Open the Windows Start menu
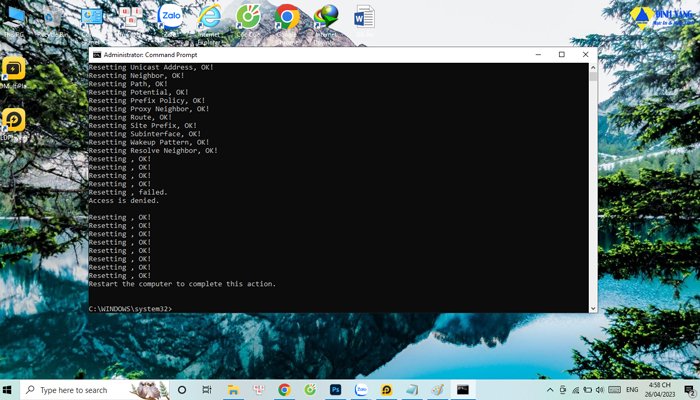 click(x=9, y=389)
